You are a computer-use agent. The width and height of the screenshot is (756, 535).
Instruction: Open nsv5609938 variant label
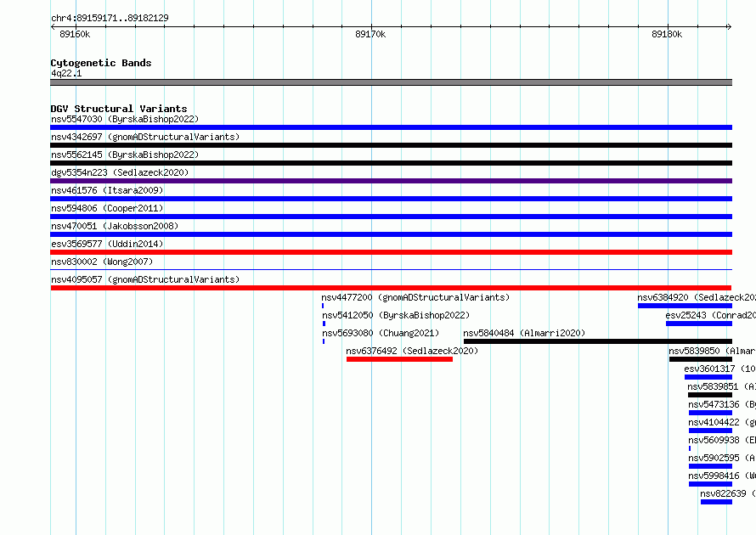coord(722,440)
